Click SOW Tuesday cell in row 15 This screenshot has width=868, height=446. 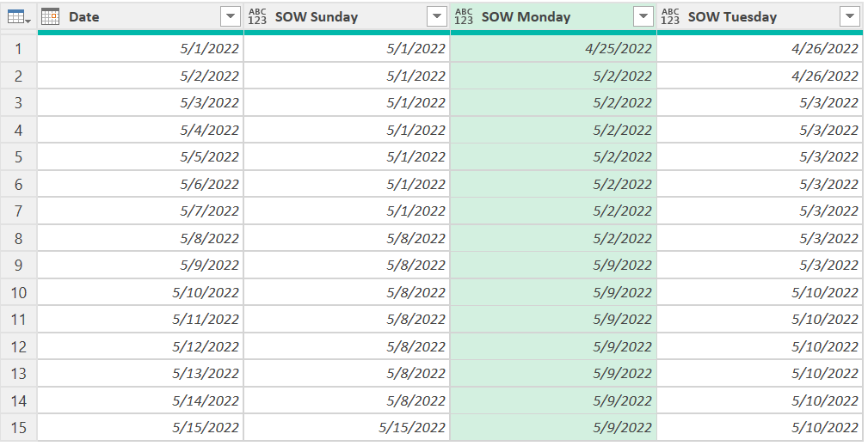pos(760,428)
